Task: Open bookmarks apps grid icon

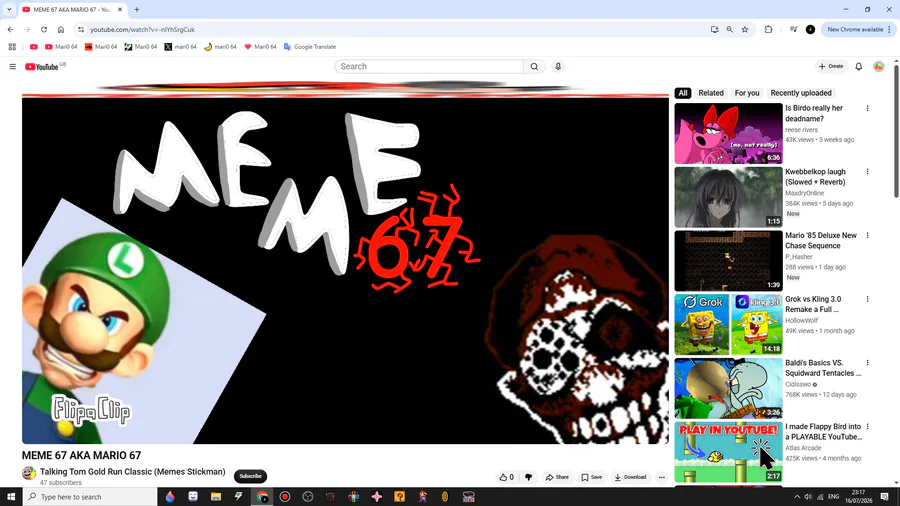Action: click(x=12, y=47)
